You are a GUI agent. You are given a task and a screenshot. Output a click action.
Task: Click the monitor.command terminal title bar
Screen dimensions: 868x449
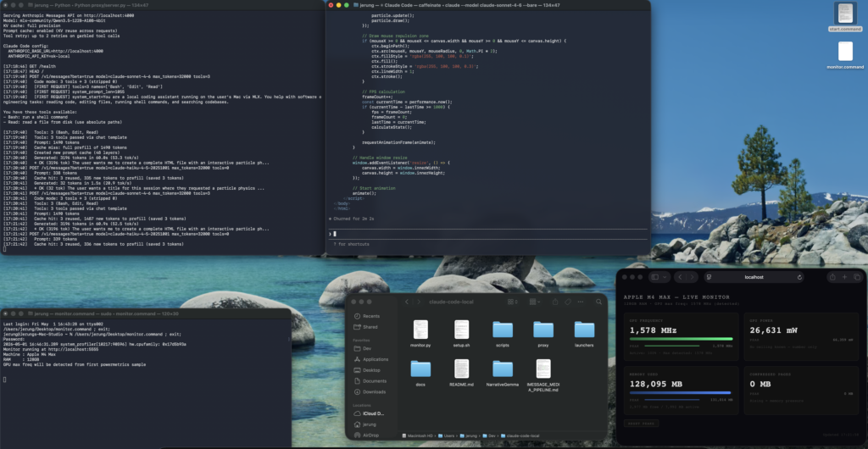click(x=145, y=313)
